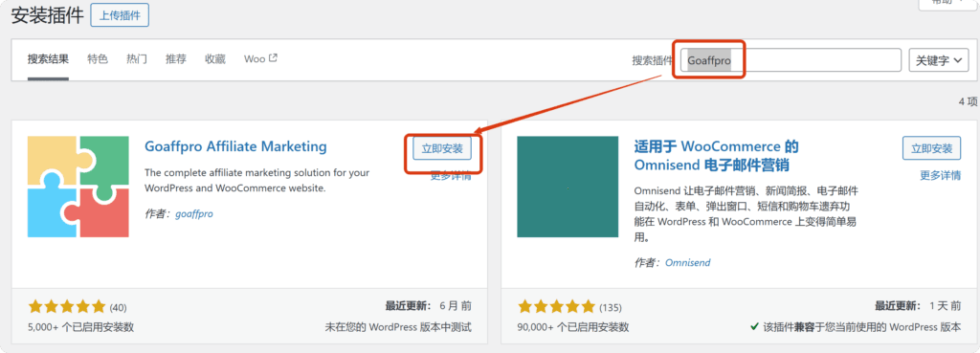This screenshot has width=980, height=353.
Task: Click the 5,000+ 个已启用安装数 text
Action: tap(80, 327)
